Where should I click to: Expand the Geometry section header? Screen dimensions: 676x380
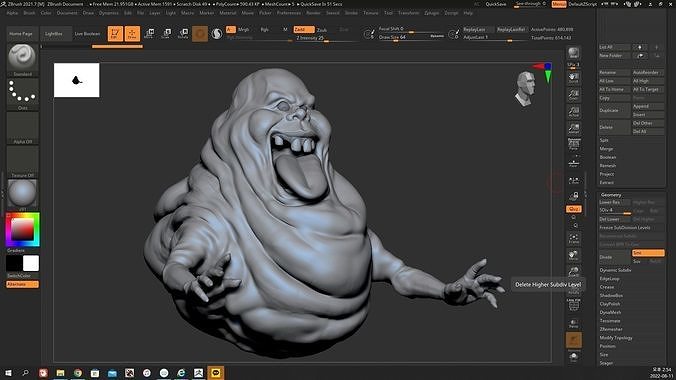611,195
